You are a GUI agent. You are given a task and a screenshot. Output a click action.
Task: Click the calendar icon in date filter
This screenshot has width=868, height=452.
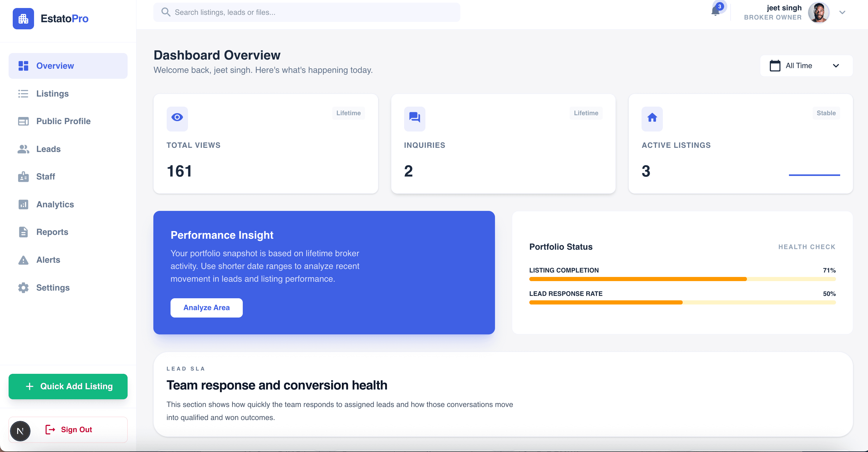[775, 66]
